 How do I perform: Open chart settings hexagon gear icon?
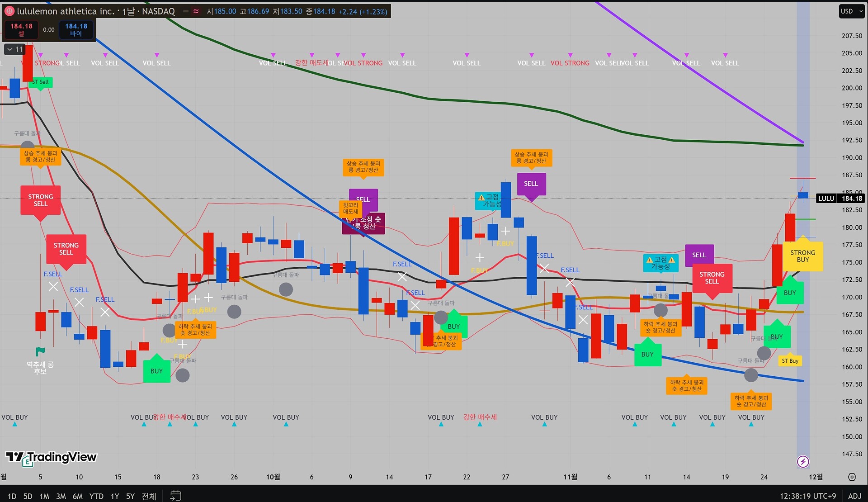point(852,477)
